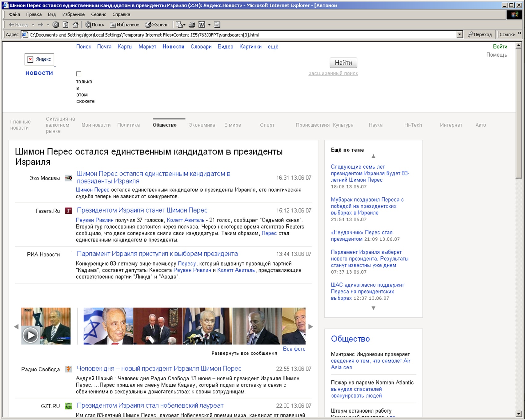Open headline Президентом Израиля станет Шимон Перес

142,210
